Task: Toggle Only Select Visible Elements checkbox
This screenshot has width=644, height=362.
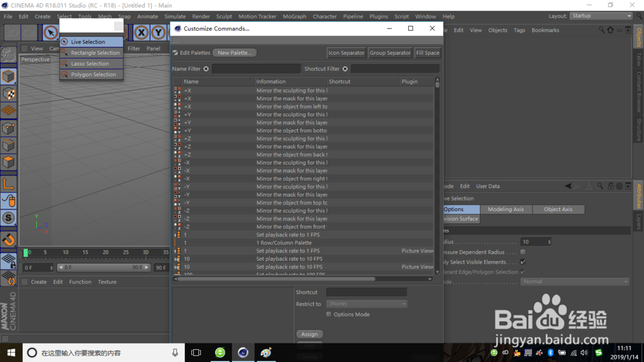Action: coord(523,262)
